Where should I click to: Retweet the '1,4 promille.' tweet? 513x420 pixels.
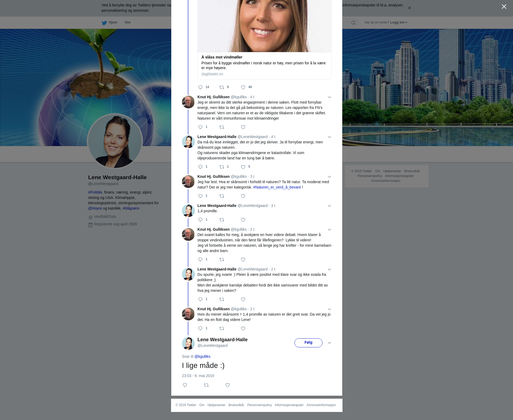point(222,220)
